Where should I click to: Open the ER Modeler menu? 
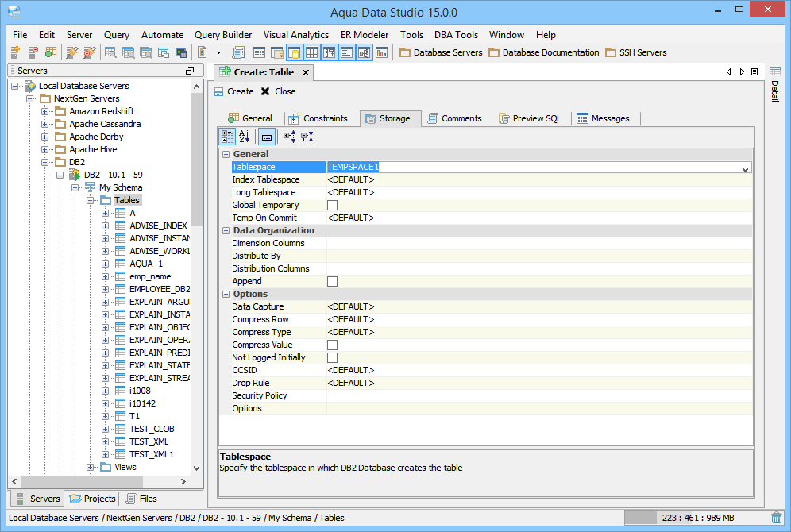[x=365, y=35]
